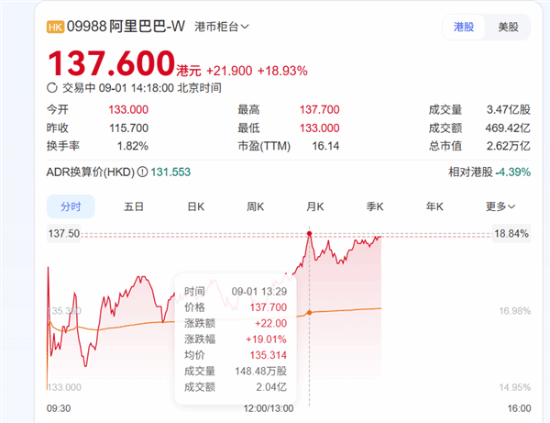The image size is (550, 423).
Task: Click the 137.50 y-axis price label
Action: click(64, 234)
